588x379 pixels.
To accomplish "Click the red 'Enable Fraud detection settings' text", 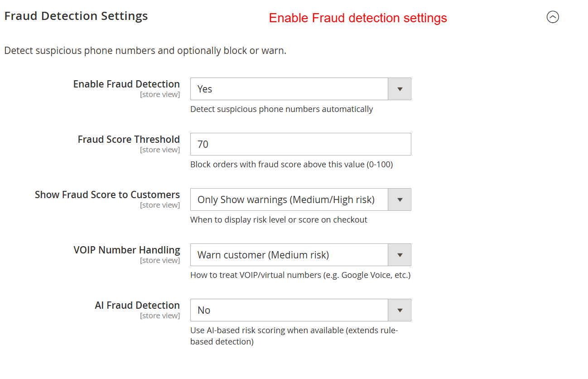I will pos(358,18).
